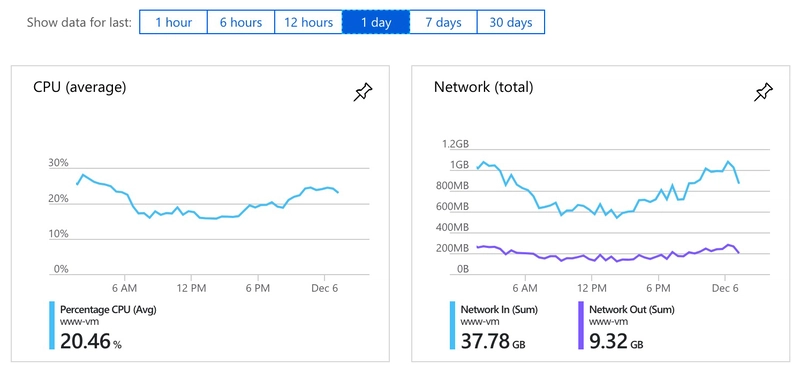Click the 20.46 % CPU value

[91, 341]
